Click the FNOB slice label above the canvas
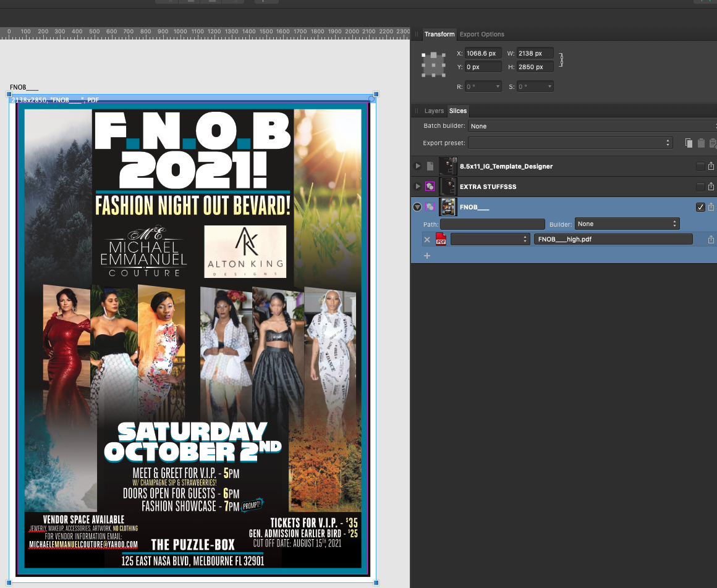 (23, 87)
